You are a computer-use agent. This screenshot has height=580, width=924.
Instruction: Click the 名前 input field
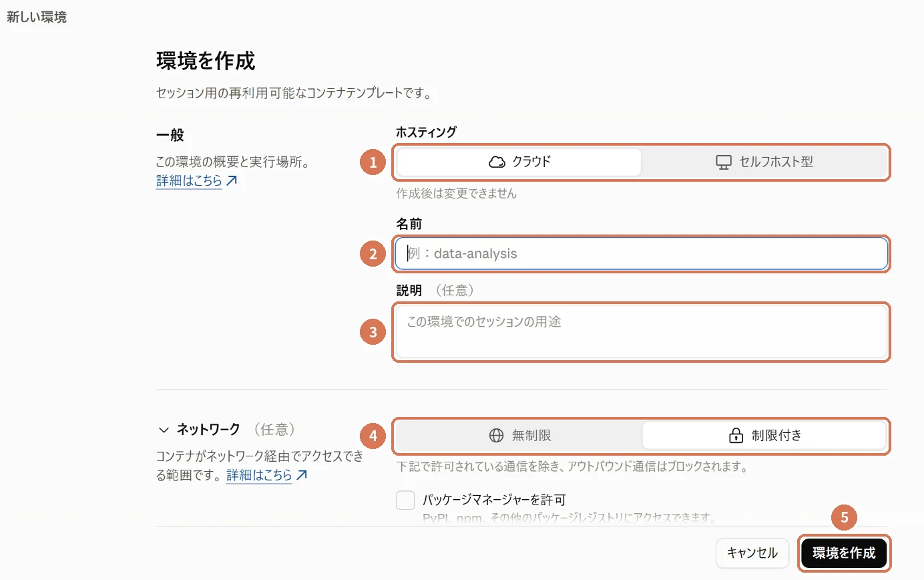(641, 254)
